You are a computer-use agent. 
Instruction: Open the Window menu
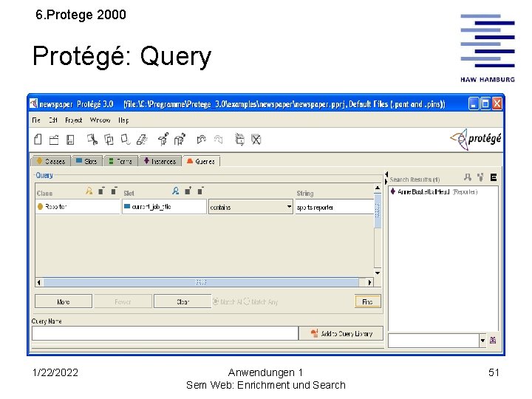point(100,120)
